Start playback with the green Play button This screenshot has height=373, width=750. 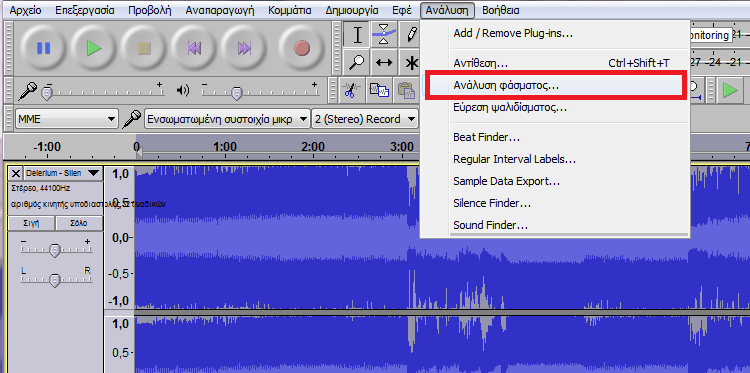coord(94,48)
